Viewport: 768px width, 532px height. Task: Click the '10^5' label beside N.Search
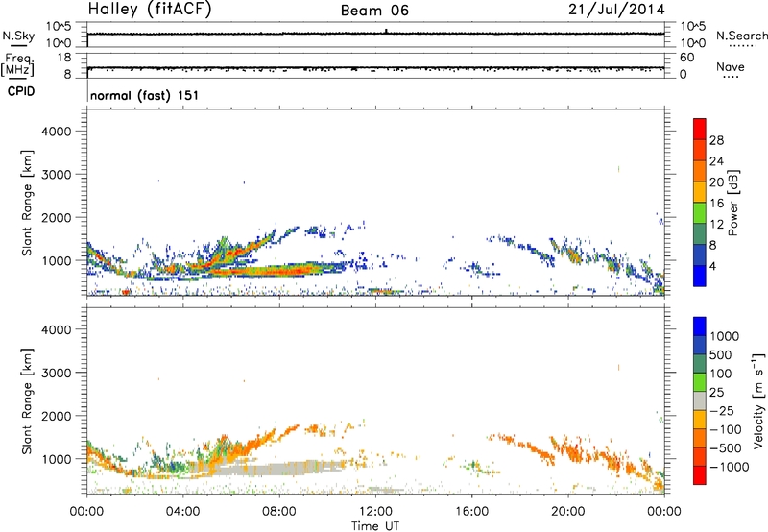693,27
